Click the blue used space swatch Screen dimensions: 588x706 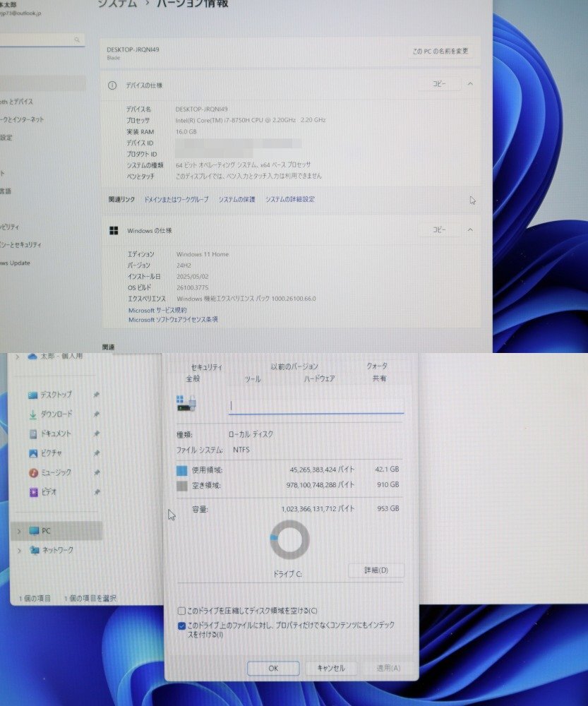(x=182, y=470)
